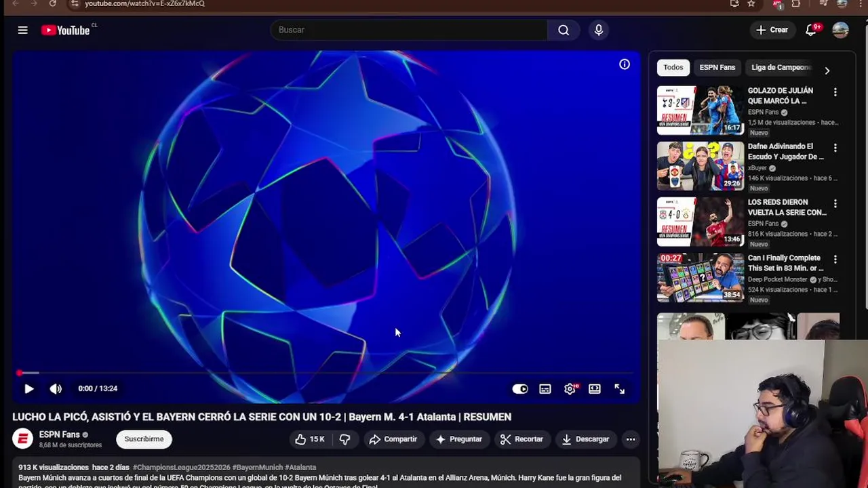The height and width of the screenshot is (488, 868).
Task: Start voice search with the microphone
Action: 599,30
